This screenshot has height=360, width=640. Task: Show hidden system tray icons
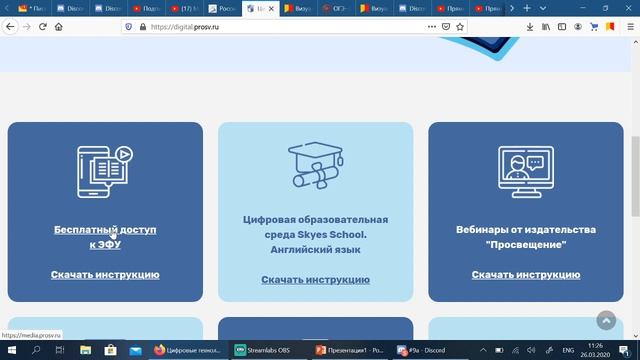coord(483,350)
